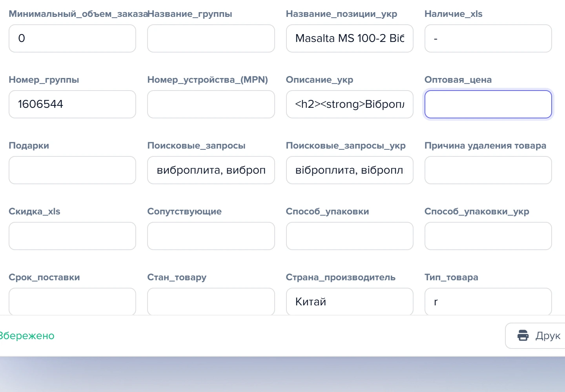Click the Способ_упаковки input field
The image size is (565, 392).
pos(350,236)
